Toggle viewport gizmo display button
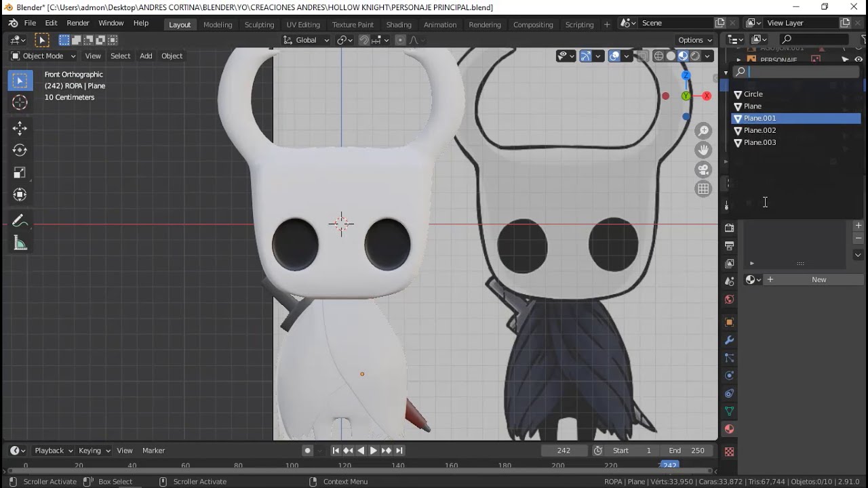 [x=586, y=56]
